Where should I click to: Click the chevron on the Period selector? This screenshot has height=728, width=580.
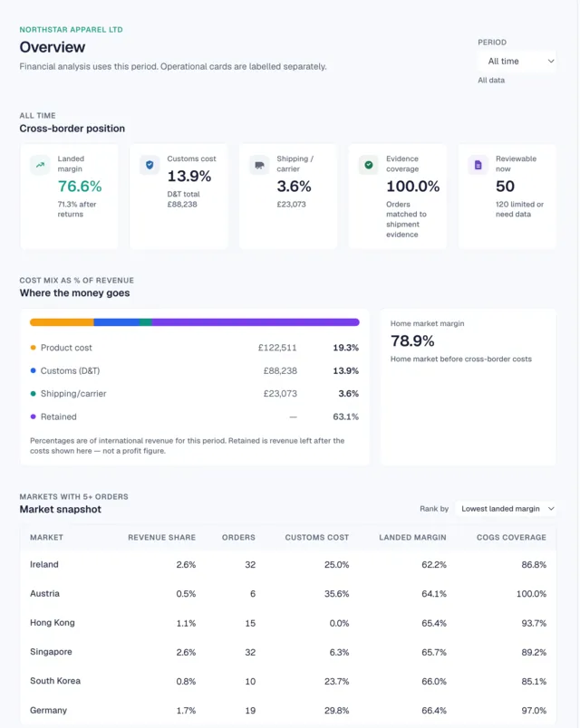coord(551,62)
